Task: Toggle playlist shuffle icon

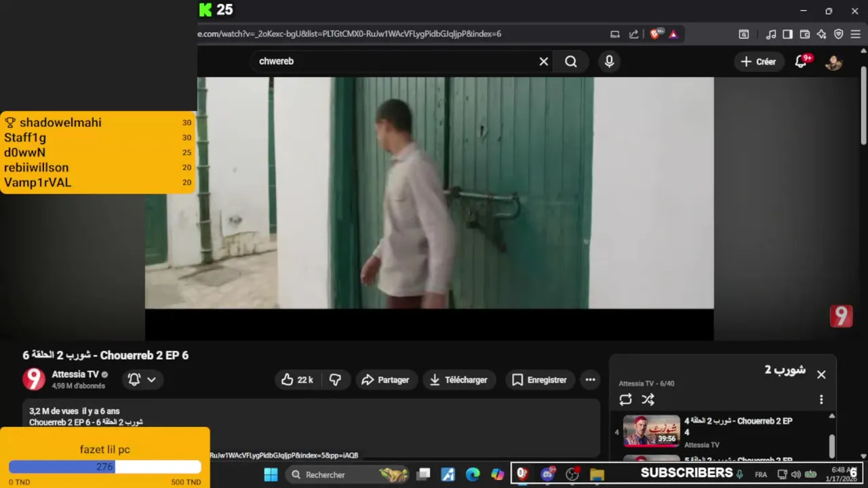Action: [648, 400]
